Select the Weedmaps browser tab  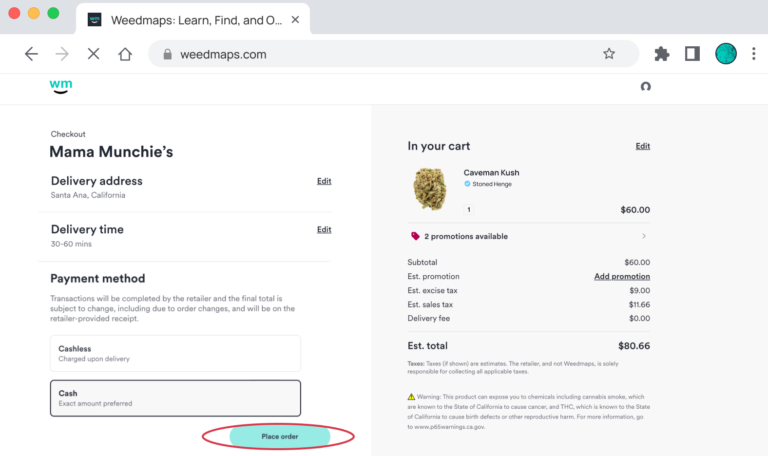(193, 20)
